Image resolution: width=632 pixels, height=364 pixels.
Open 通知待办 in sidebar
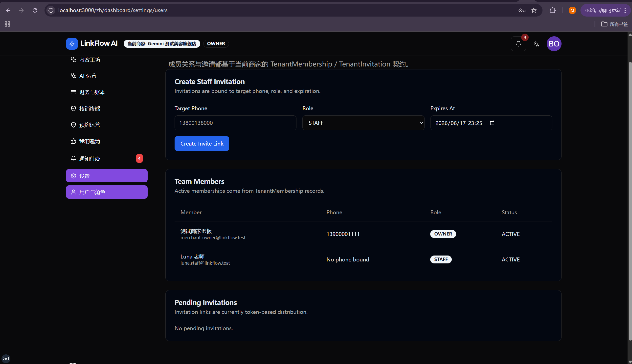[107, 158]
